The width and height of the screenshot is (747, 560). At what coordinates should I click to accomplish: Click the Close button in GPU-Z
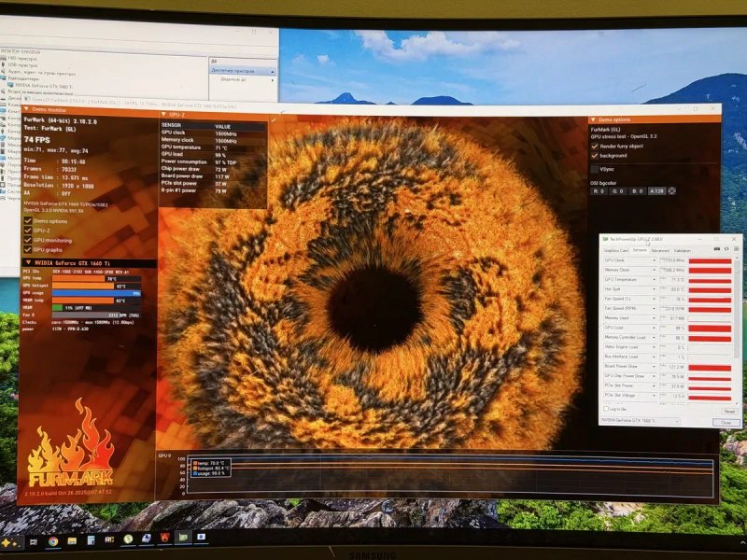[x=726, y=423]
